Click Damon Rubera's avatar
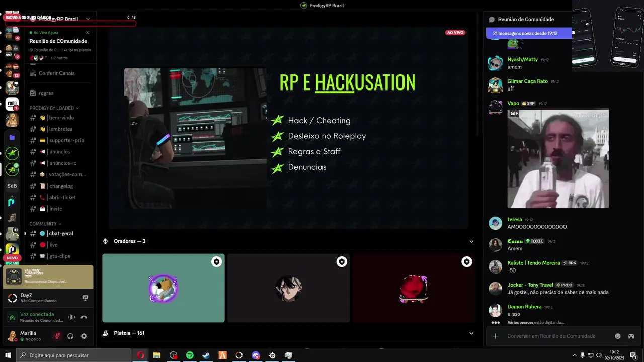 tap(496, 310)
